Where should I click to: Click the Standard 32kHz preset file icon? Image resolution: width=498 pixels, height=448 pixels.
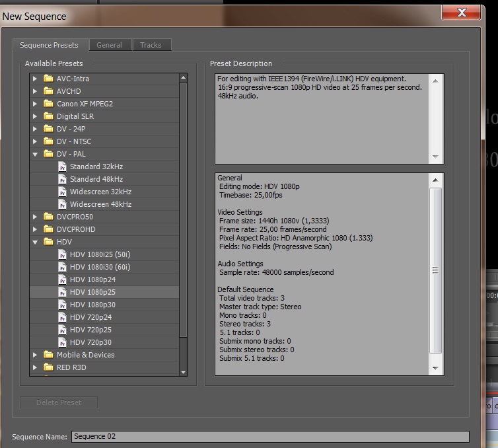coord(62,166)
